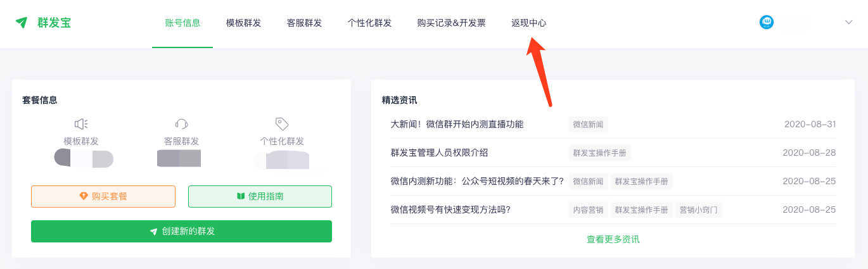This screenshot has width=868, height=269.
Task: Click the 购买套餐 button
Action: [x=103, y=196]
